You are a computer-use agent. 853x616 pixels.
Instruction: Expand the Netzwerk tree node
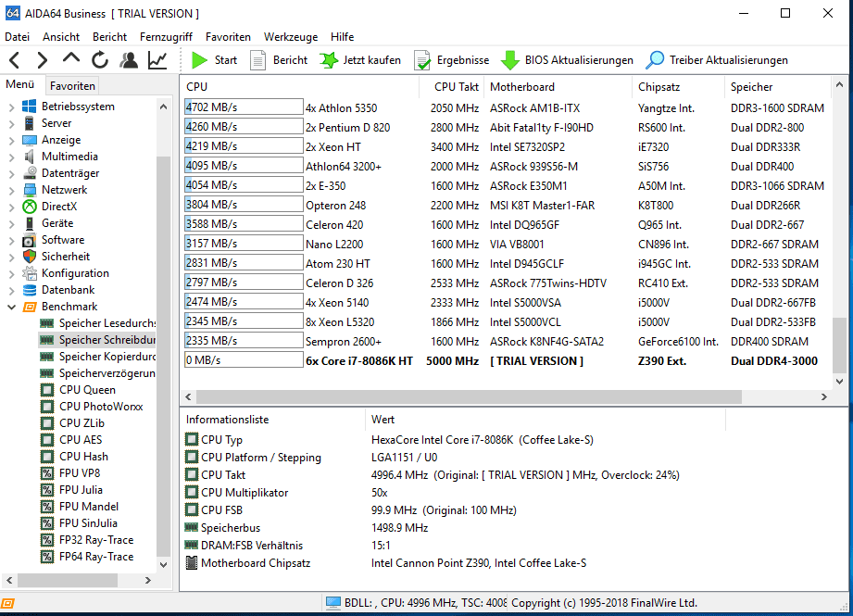(x=11, y=190)
